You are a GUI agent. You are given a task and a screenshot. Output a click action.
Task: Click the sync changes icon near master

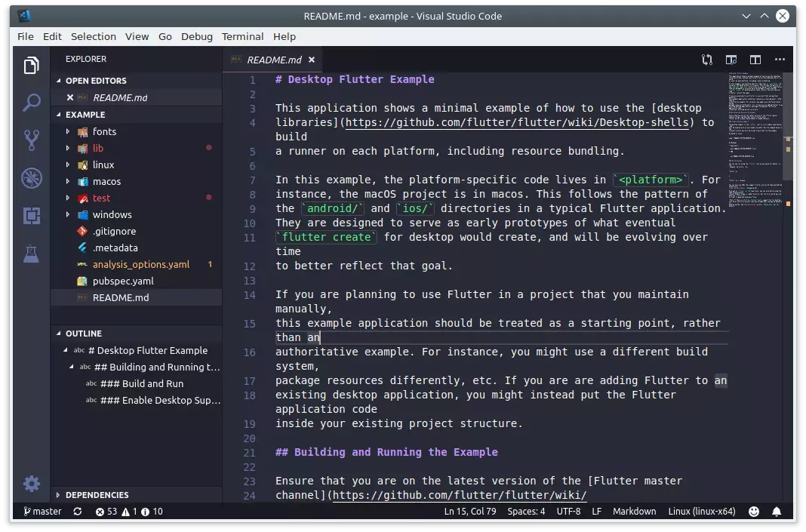[x=78, y=511]
